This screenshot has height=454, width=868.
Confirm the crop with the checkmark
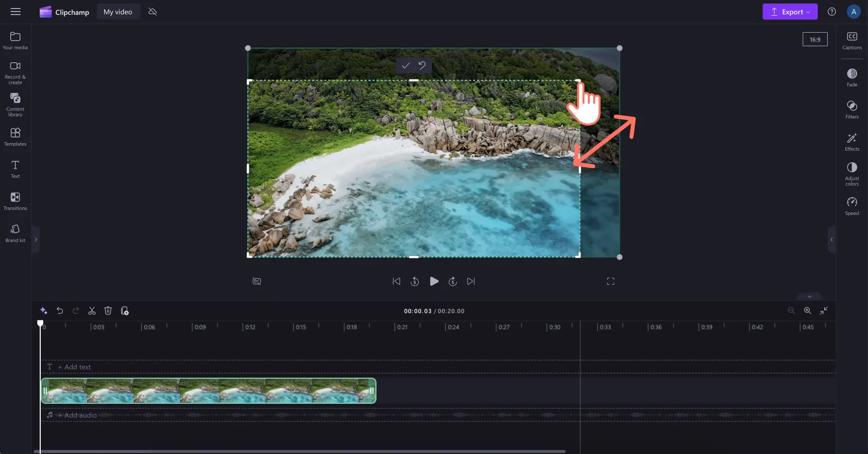click(406, 65)
